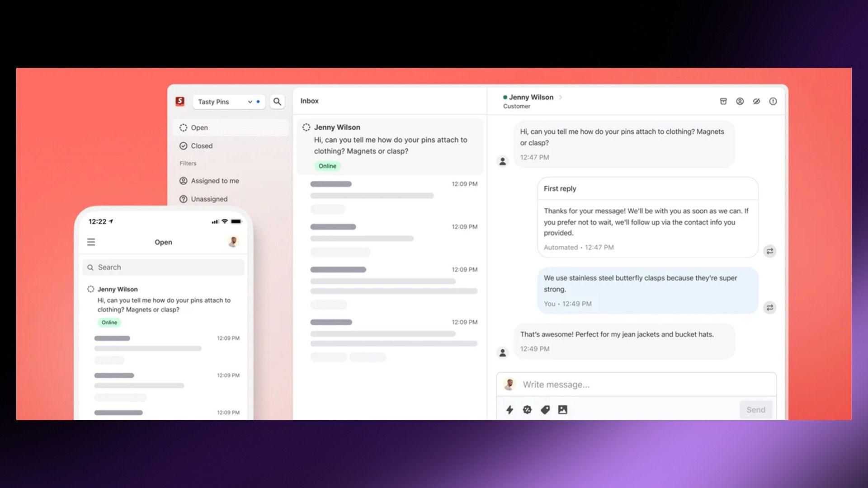The height and width of the screenshot is (488, 868).
Task: Click swap icon beside the automated reply
Action: click(x=769, y=251)
